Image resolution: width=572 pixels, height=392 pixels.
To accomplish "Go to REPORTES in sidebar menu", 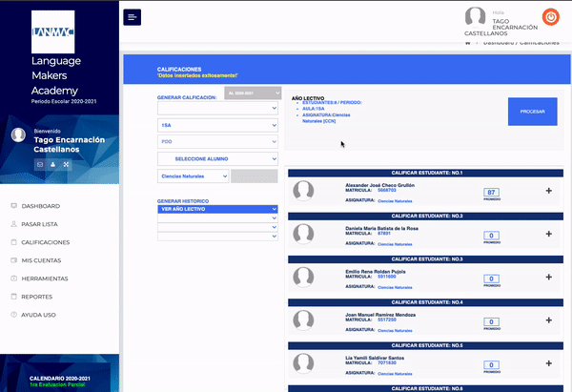I will (37, 297).
